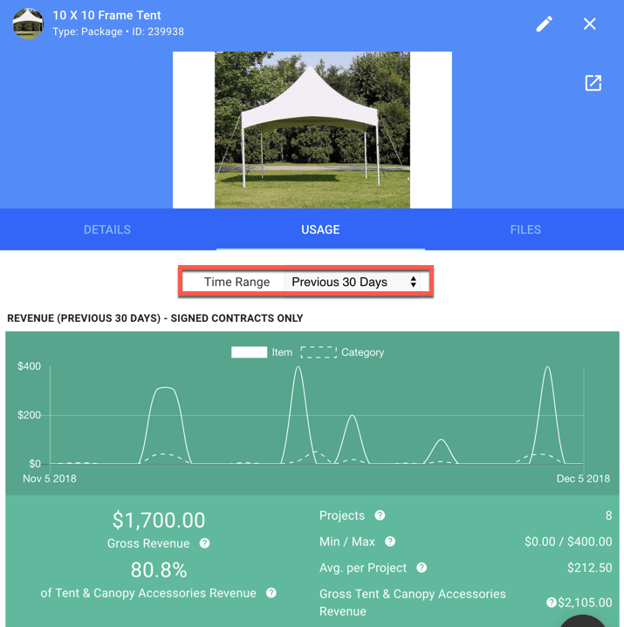The width and height of the screenshot is (624, 627).
Task: Click the $212.50 average per project value
Action: 590,567
